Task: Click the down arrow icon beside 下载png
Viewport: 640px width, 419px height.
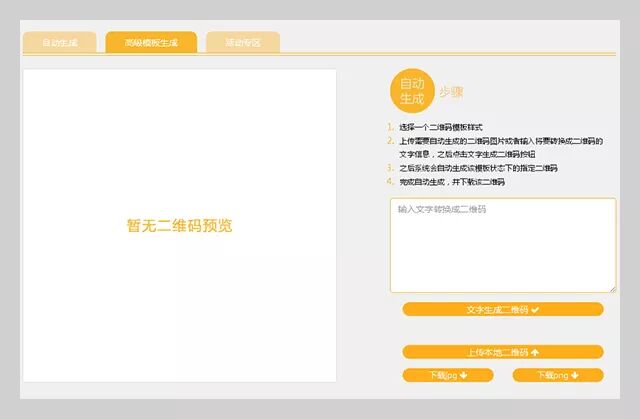Action: pos(575,375)
